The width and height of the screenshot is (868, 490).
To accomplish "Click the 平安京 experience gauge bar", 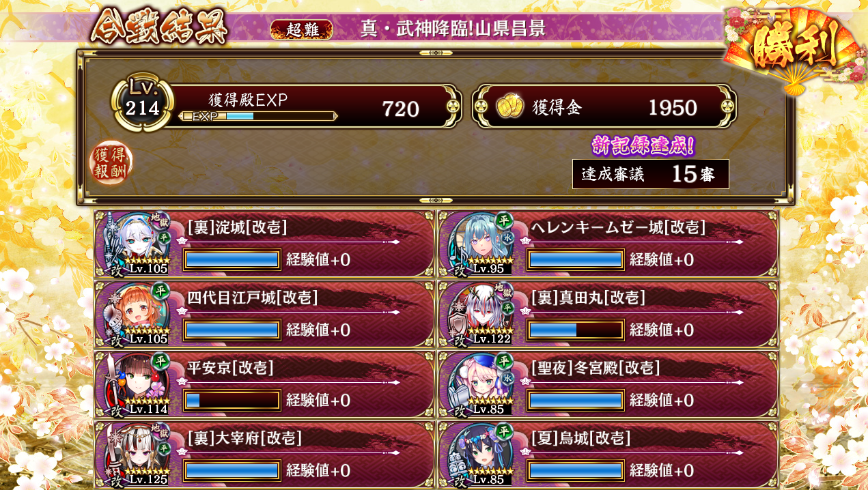I will pos(232,401).
